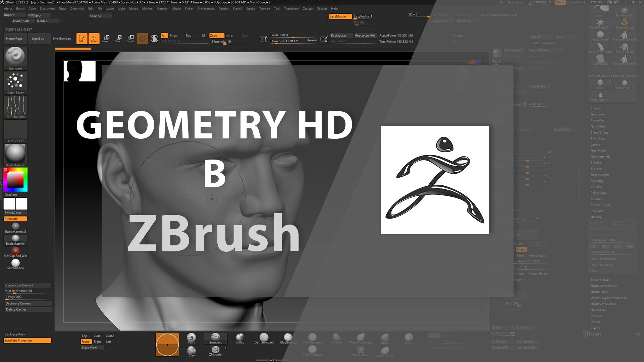
Task: Activate the Draw mode button
Action: [94, 38]
